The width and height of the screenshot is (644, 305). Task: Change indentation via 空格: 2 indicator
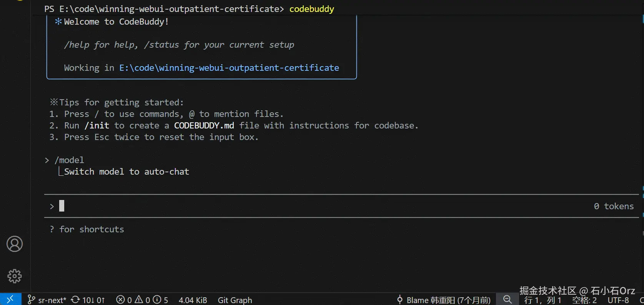(584, 300)
